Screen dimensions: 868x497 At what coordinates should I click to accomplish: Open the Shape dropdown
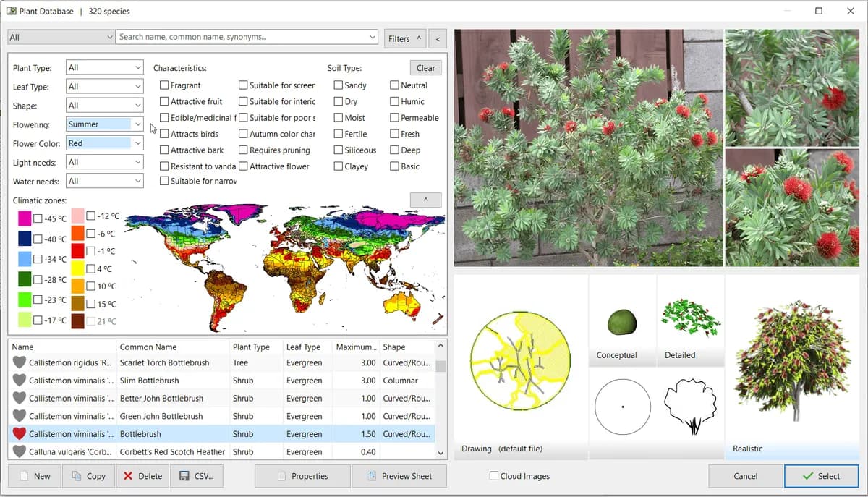pos(104,105)
